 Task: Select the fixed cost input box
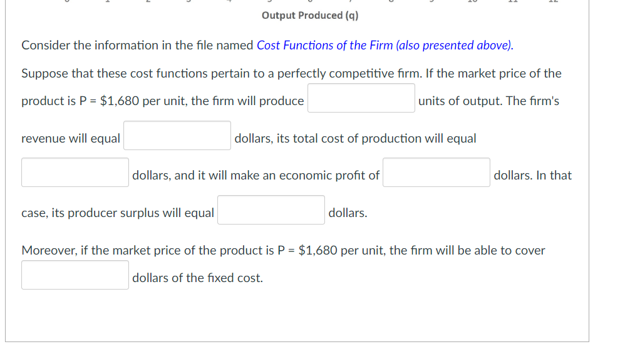click(x=75, y=275)
